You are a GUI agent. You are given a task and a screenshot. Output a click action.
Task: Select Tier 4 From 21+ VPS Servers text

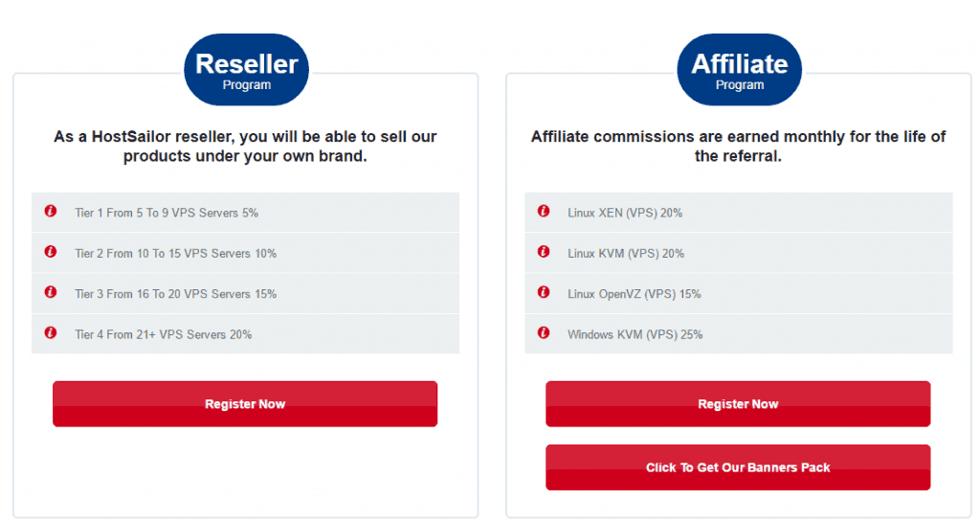(163, 334)
